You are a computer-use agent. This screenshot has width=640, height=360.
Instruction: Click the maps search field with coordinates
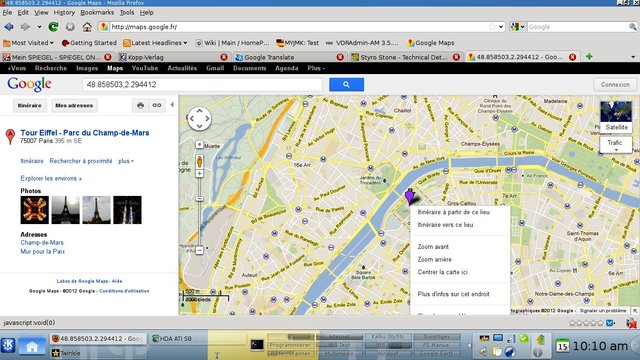point(202,84)
